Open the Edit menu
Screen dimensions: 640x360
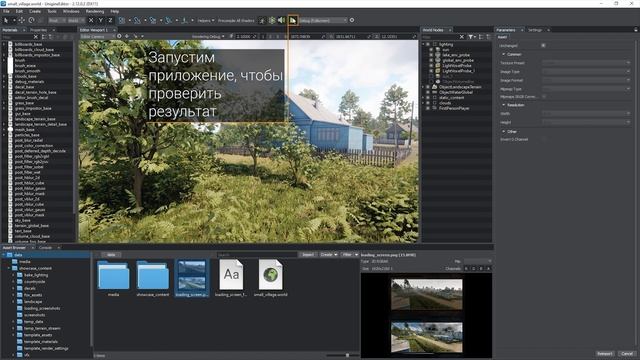click(x=19, y=11)
